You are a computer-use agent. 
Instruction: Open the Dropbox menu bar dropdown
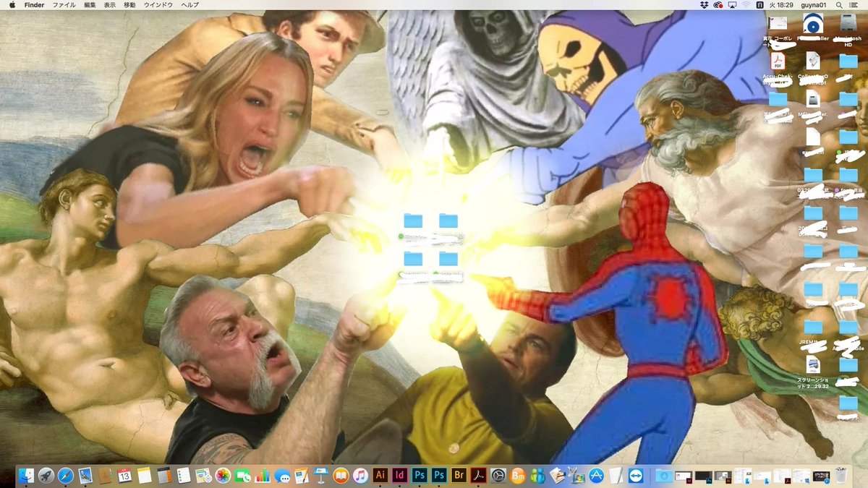tap(705, 5)
